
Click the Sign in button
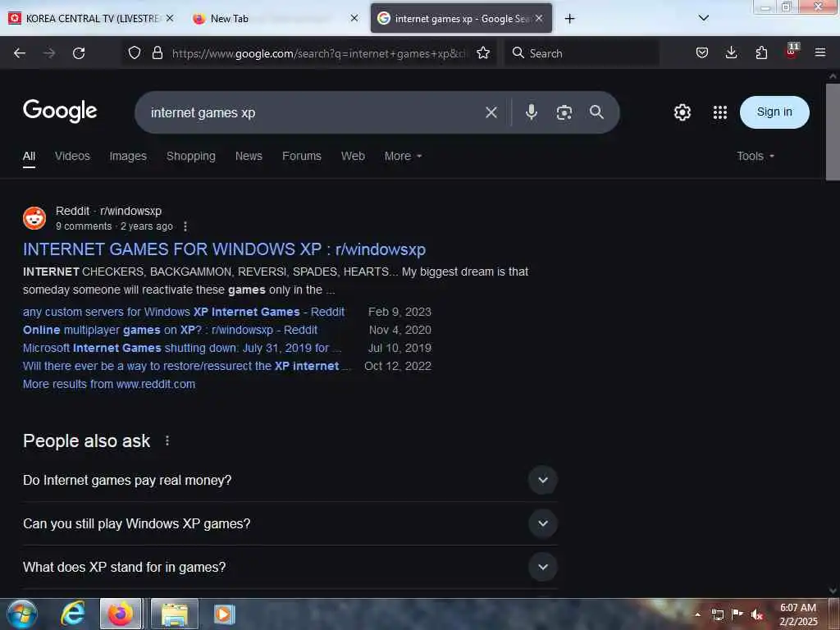click(774, 112)
